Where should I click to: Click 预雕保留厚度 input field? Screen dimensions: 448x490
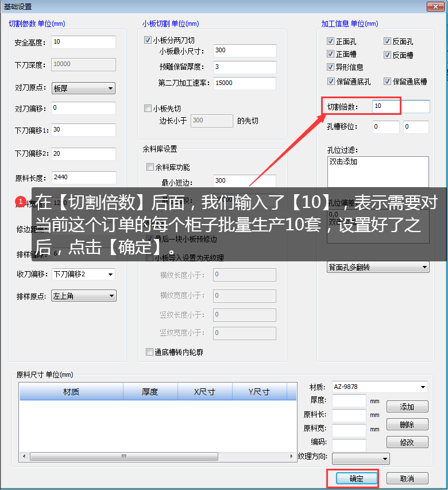pos(245,67)
